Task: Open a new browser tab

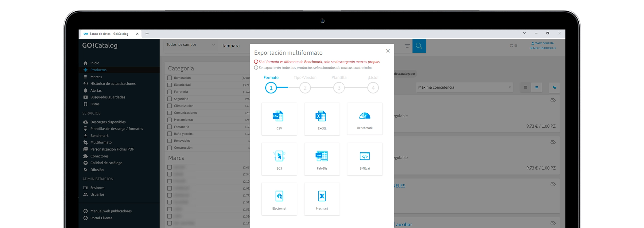Action: (x=147, y=34)
